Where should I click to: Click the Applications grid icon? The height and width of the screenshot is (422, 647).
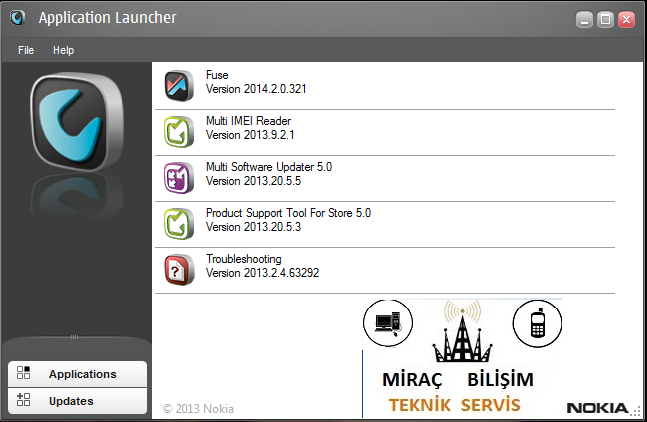point(24,373)
